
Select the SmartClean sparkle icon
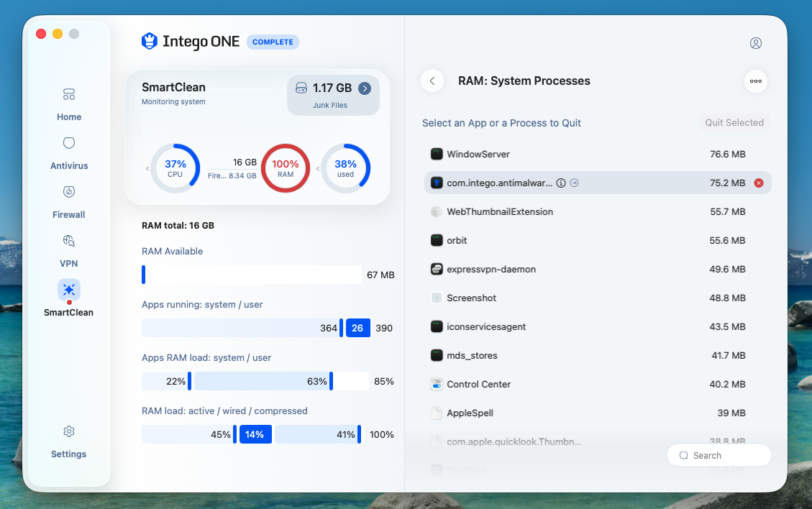(69, 290)
